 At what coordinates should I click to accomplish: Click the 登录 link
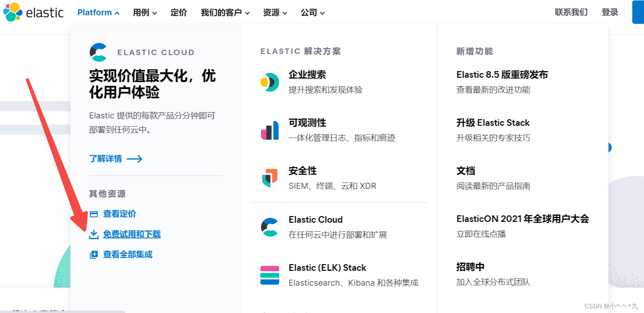pos(610,12)
